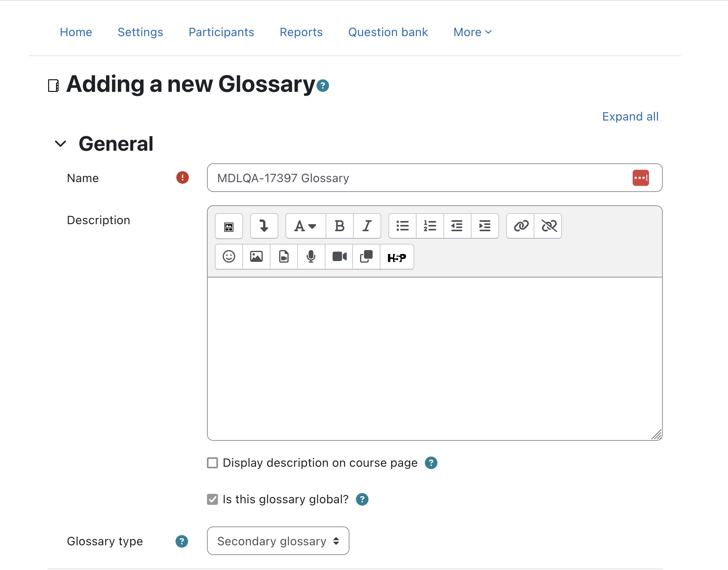Click the Glossary type label
728x570 pixels.
pyautogui.click(x=105, y=541)
